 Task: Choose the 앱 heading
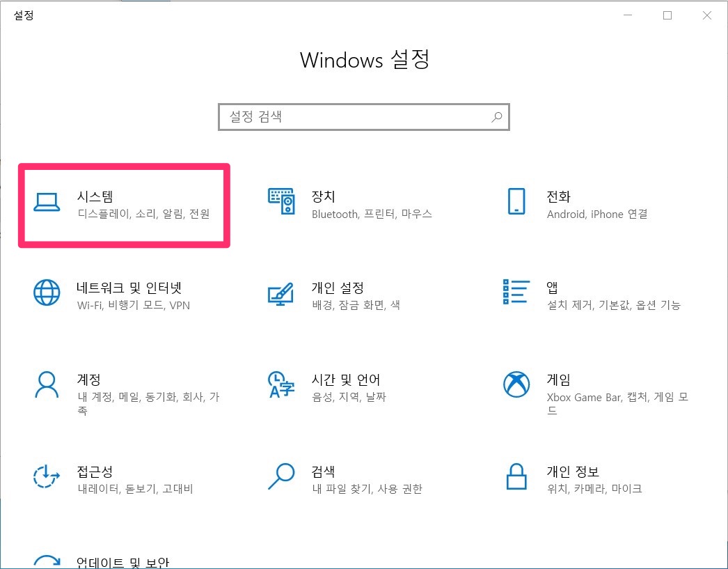click(x=552, y=288)
